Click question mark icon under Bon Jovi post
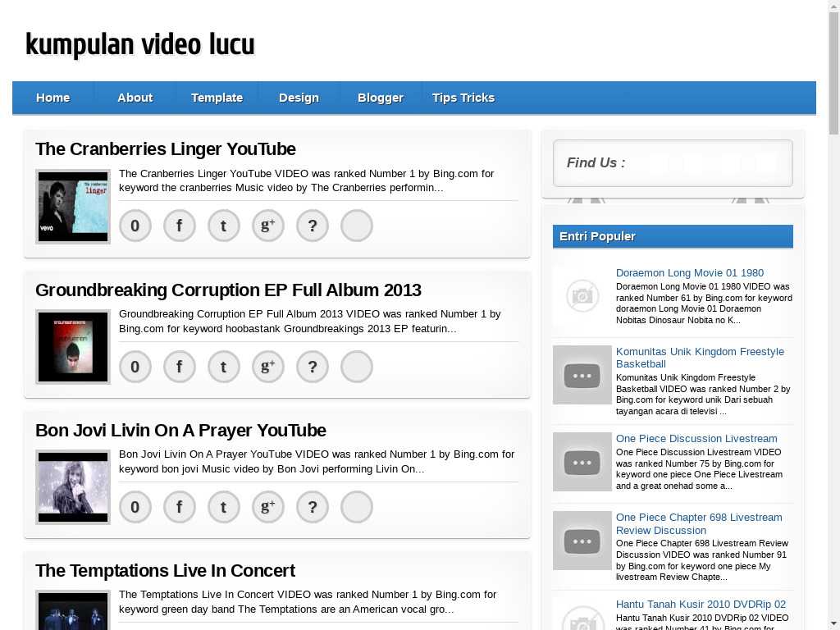Image resolution: width=840 pixels, height=630 pixels. 313,507
